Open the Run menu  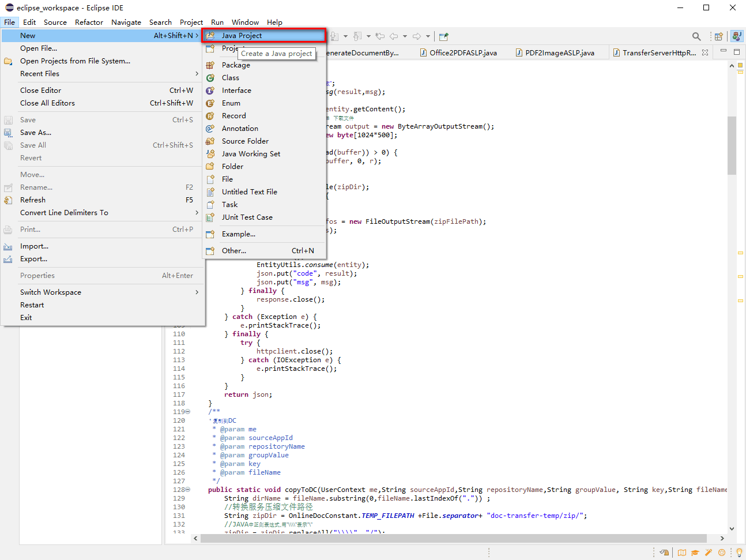tap(217, 22)
